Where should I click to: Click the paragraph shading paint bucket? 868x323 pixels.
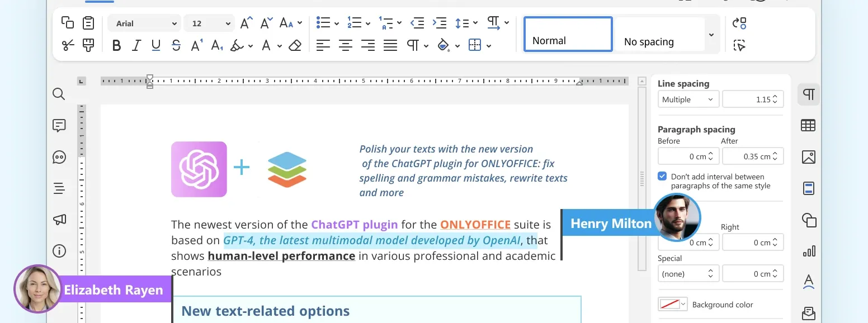coord(444,46)
